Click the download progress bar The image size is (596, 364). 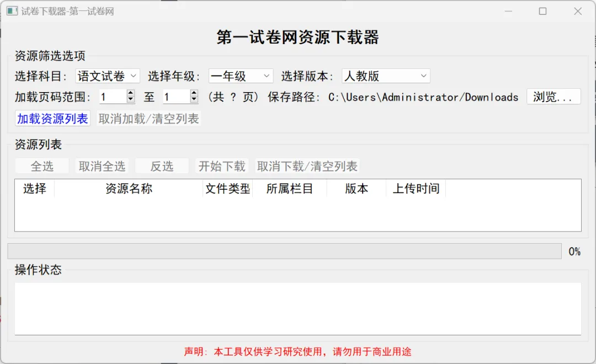(x=283, y=251)
